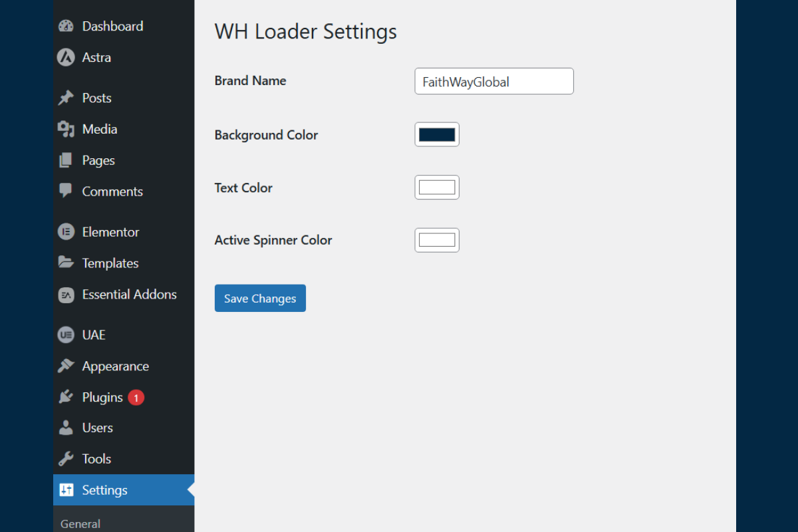Open the Background Color picker swatch
Viewport: 798px width, 532px height.
pyautogui.click(x=437, y=135)
